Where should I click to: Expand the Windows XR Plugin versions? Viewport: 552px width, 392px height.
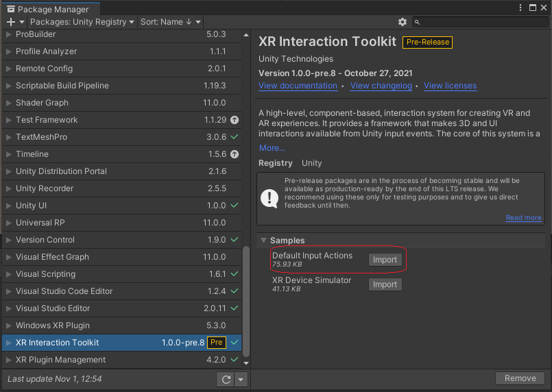pyautogui.click(x=9, y=326)
